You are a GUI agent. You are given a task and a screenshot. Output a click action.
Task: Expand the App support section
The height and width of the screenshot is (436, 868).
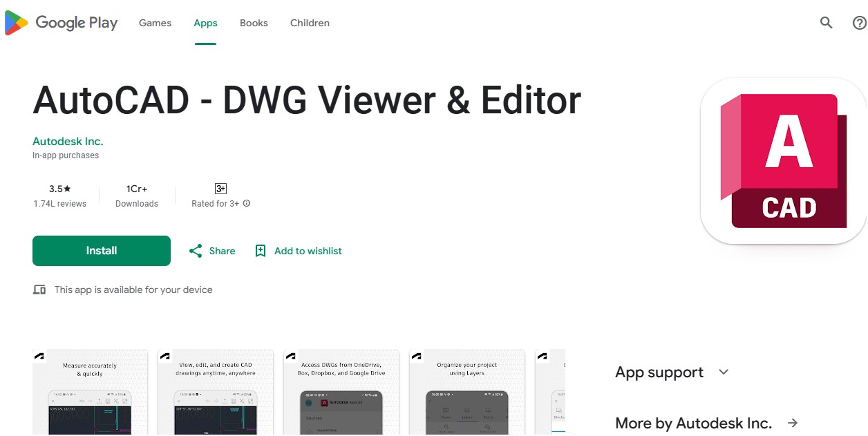click(724, 372)
